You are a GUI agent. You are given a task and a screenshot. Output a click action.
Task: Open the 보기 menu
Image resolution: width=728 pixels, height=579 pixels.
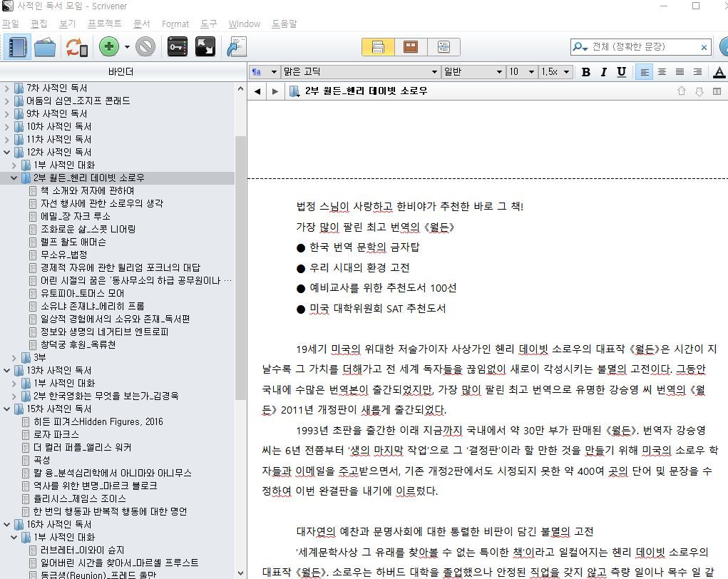[x=67, y=24]
